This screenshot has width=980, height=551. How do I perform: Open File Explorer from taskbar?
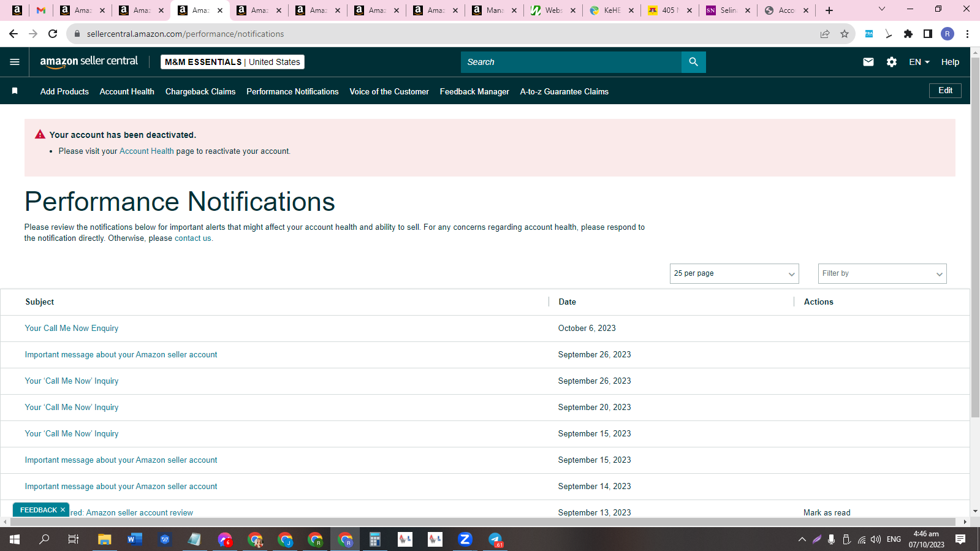coord(104,539)
